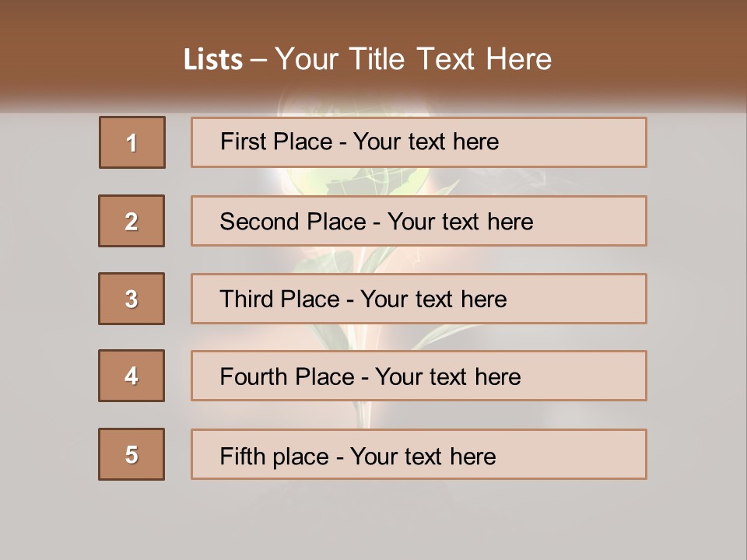The width and height of the screenshot is (747, 560).
Task: Click the number 5 box
Action: [x=132, y=454]
